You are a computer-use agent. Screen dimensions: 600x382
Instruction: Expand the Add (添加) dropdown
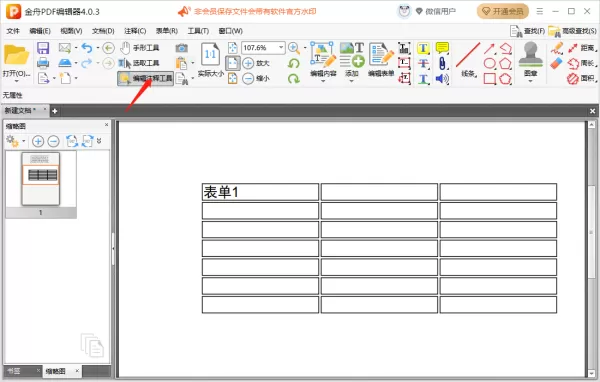[352, 81]
